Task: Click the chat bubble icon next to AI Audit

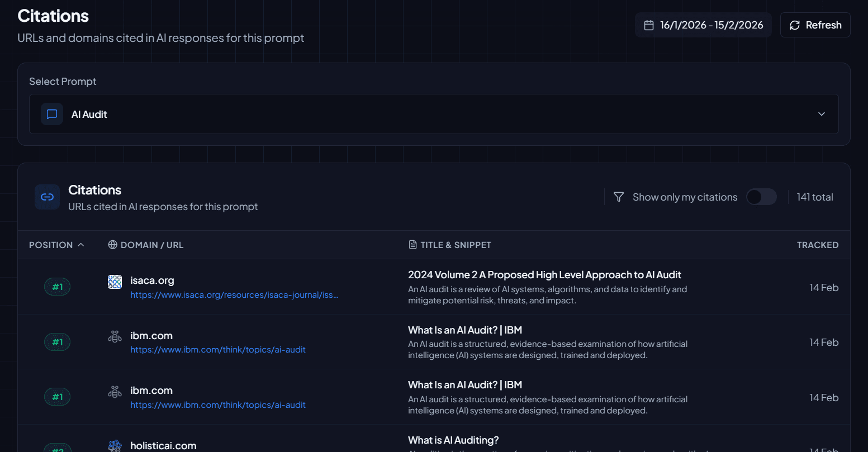Action: [x=51, y=114]
